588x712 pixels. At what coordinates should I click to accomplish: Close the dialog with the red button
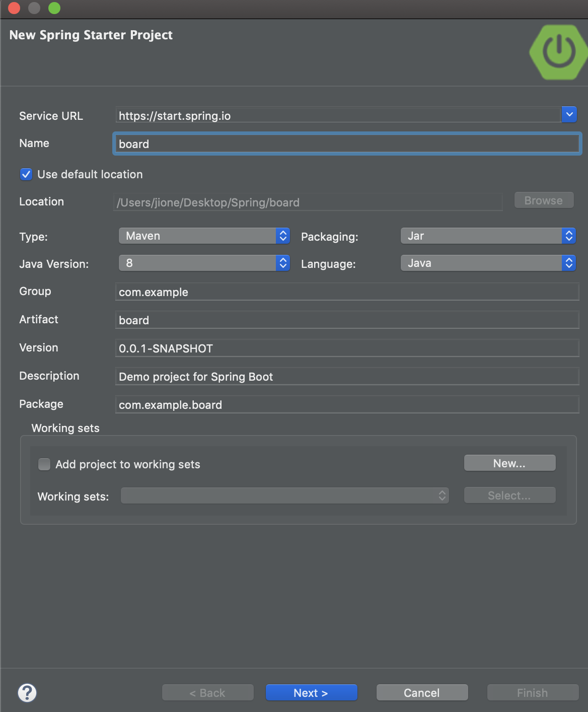[x=14, y=8]
